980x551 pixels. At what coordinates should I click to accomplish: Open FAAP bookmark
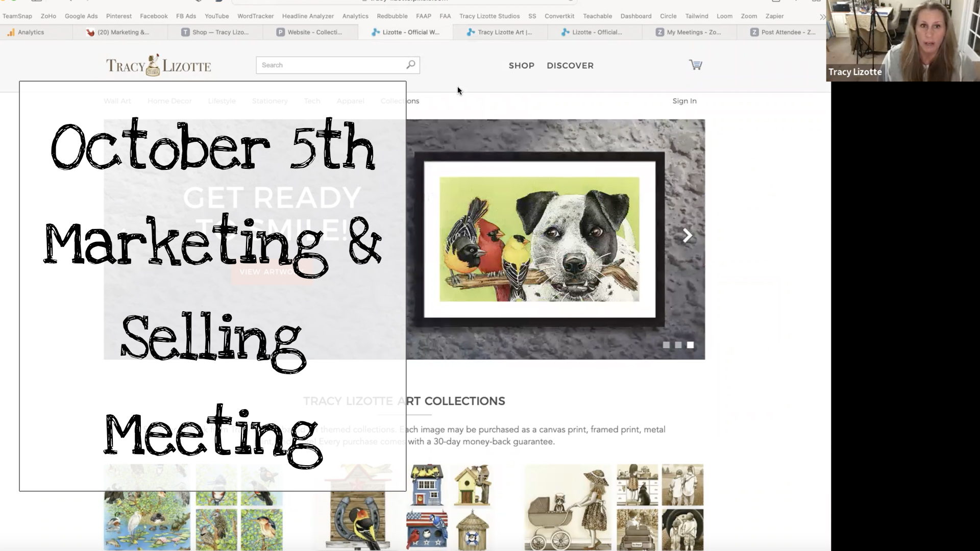click(424, 16)
